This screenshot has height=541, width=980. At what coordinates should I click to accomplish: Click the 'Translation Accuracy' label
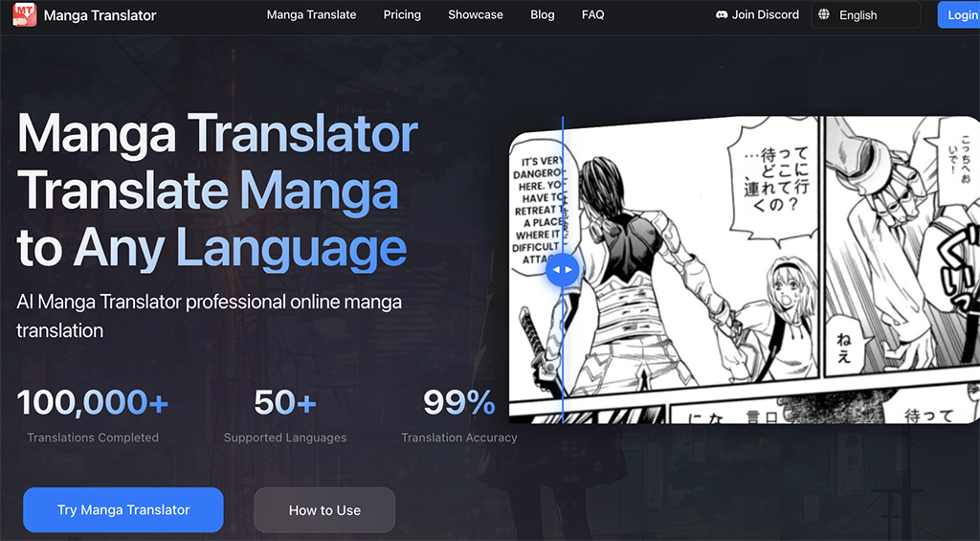[x=459, y=438]
